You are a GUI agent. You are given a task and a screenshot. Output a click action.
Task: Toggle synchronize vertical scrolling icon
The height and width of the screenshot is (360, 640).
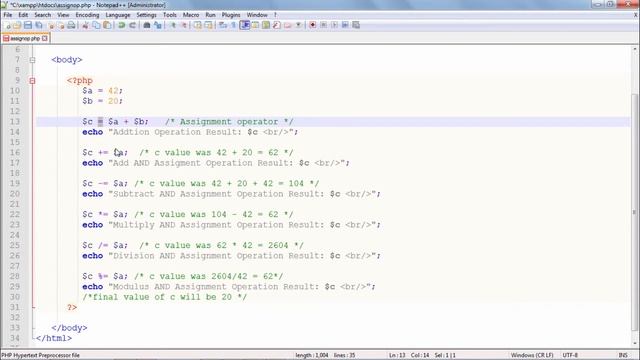pos(198,25)
